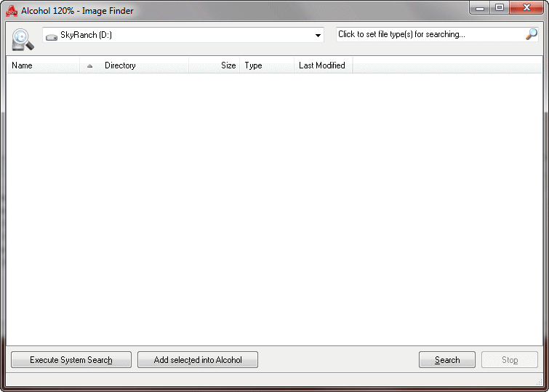
Task: Set file types in the search field
Action: coord(437,34)
